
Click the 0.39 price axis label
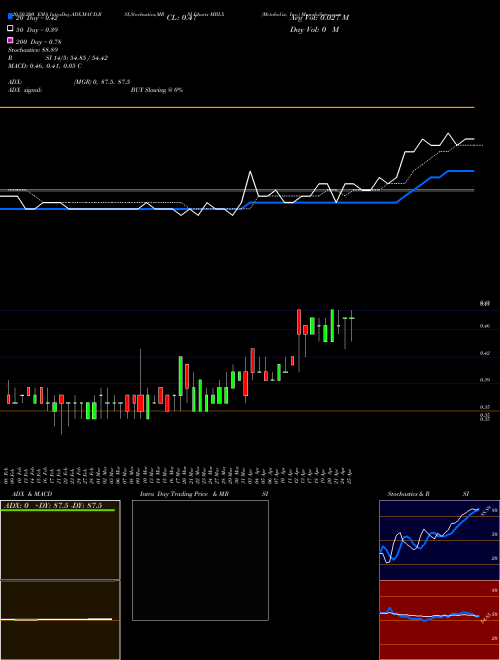pyautogui.click(x=485, y=380)
